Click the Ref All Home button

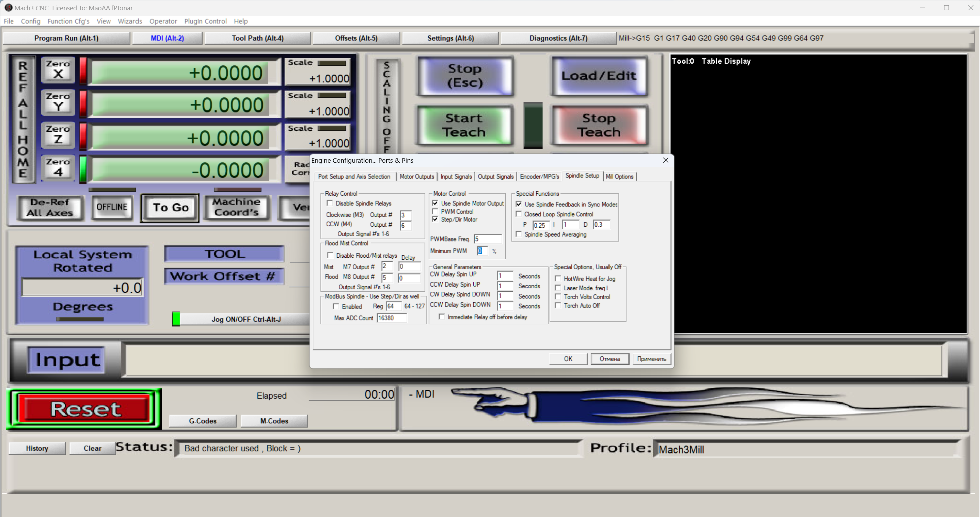pos(23,119)
